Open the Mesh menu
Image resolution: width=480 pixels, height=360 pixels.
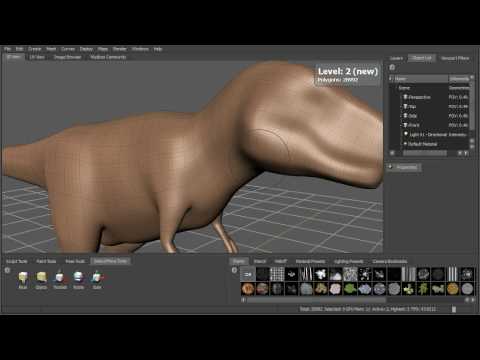click(x=51, y=49)
